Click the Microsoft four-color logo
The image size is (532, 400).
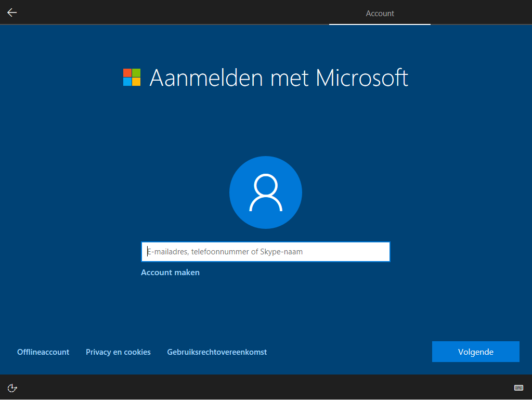click(x=132, y=78)
